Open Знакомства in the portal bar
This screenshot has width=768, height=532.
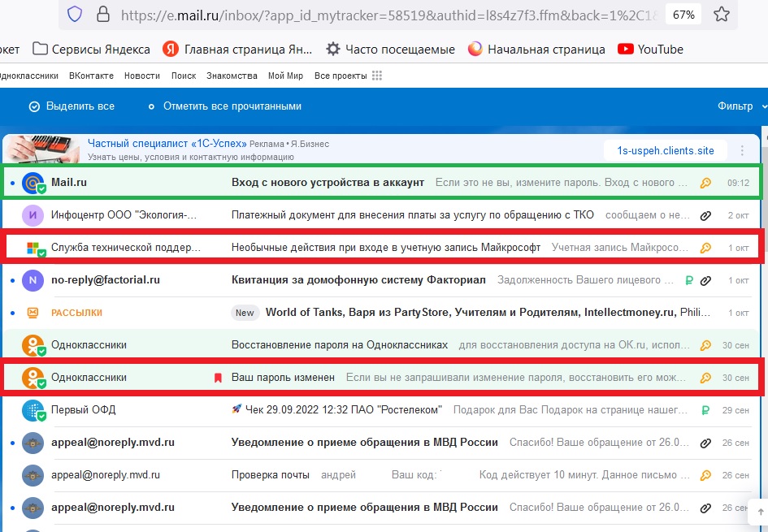232,76
